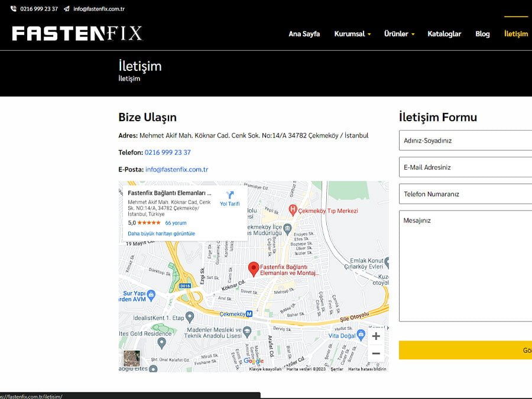Click the satellite imagery thumbnail on the map
Image resolution: width=532 pixels, height=399 pixels.
pyautogui.click(x=131, y=358)
